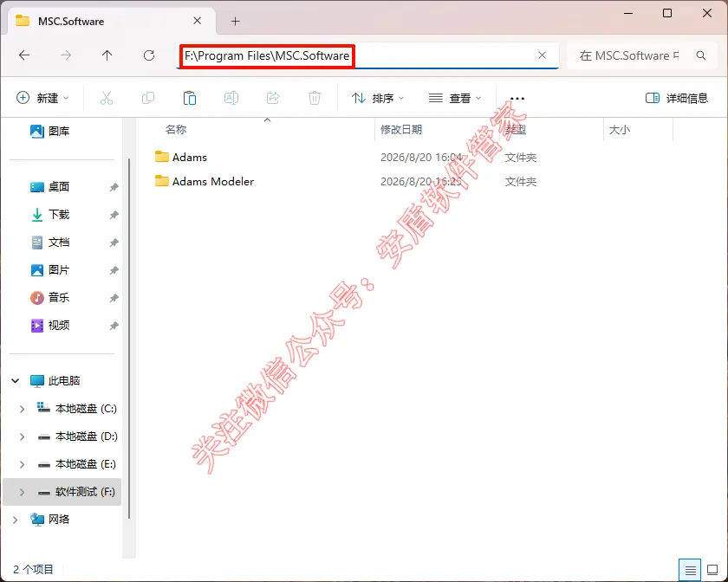Click the Share icon in toolbar
728x582 pixels.
point(273,98)
